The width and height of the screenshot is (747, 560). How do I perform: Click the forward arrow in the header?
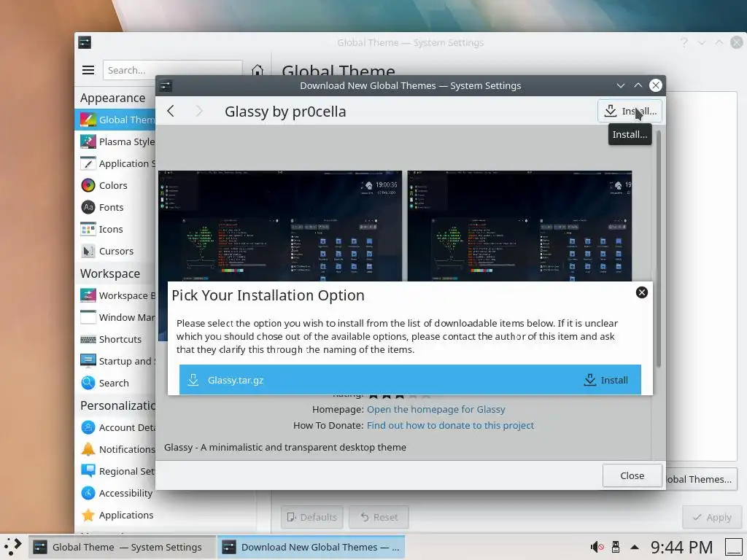point(199,111)
